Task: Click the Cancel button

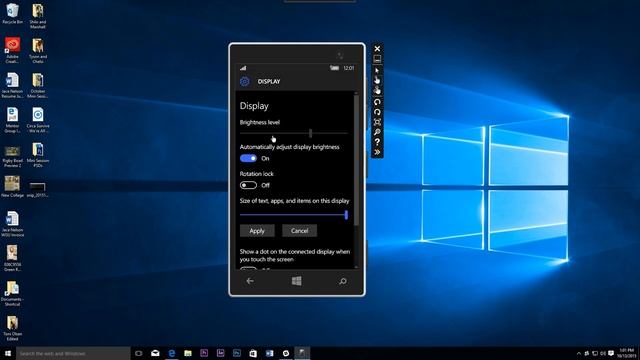Action: point(299,231)
